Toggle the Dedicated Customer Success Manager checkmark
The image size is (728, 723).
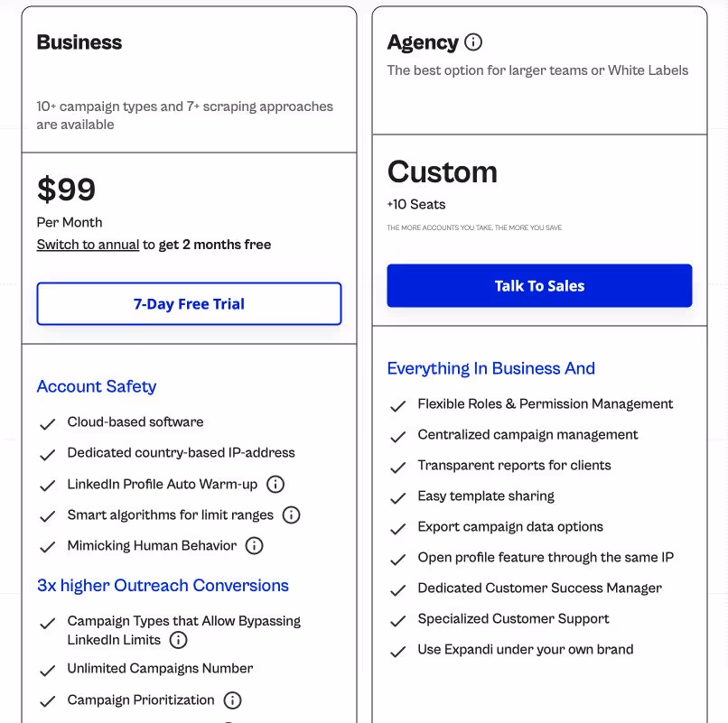pos(398,588)
